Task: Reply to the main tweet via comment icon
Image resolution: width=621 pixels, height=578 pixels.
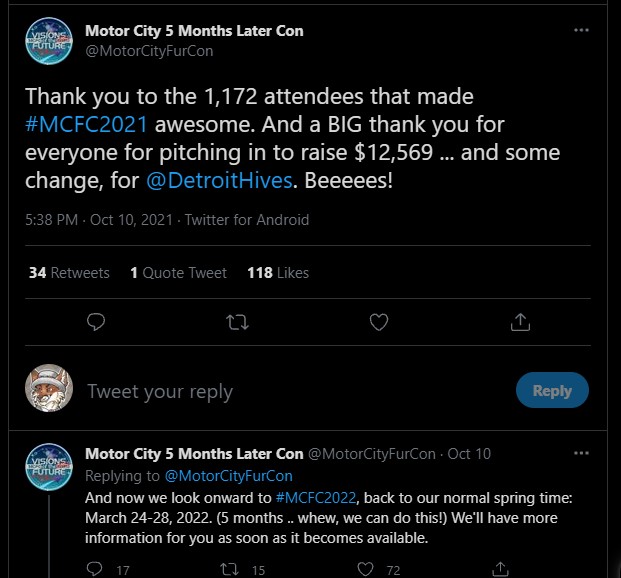Action: [x=97, y=322]
